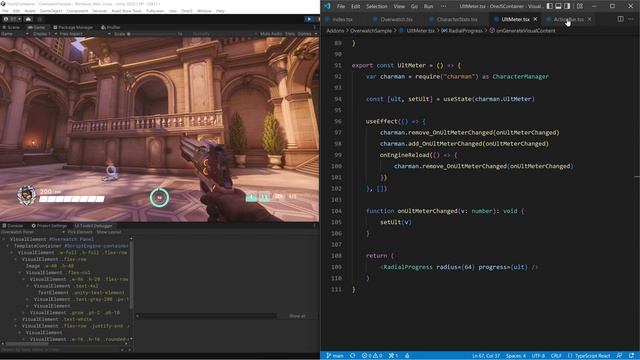Open Unity Project Settings tab
640x360 pixels.
click(x=49, y=226)
